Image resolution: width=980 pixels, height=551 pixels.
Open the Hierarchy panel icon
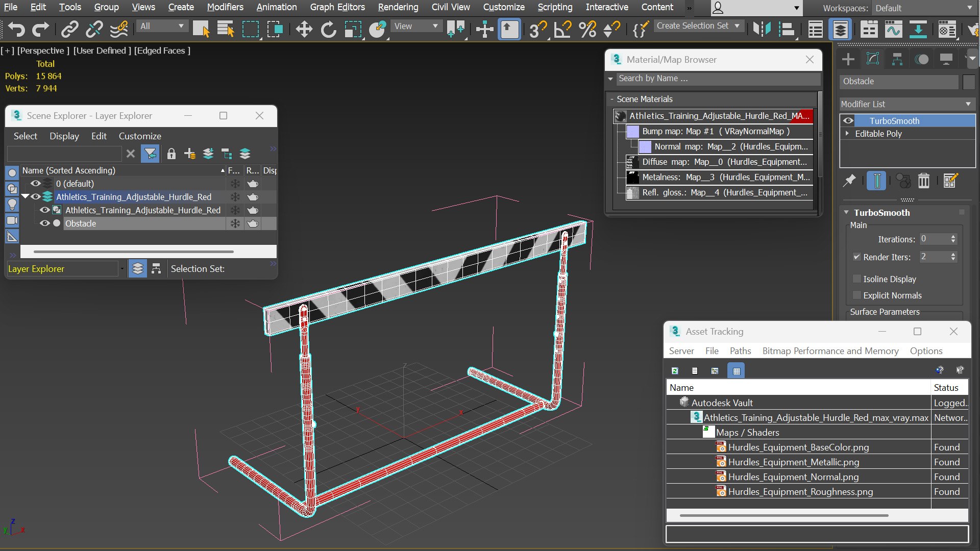(897, 59)
